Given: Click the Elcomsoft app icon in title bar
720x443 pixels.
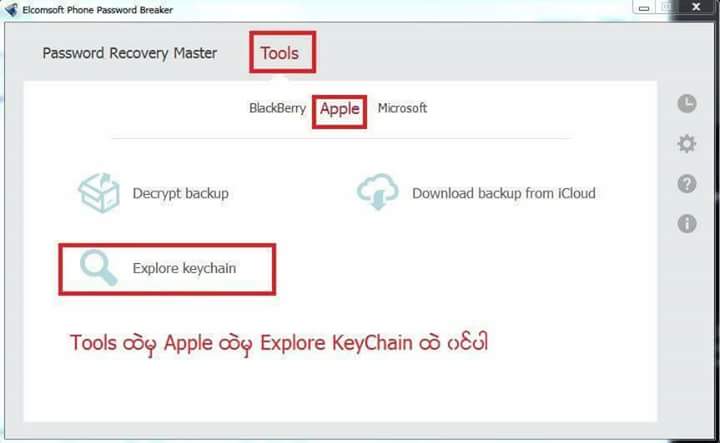Looking at the screenshot, I should [11, 9].
